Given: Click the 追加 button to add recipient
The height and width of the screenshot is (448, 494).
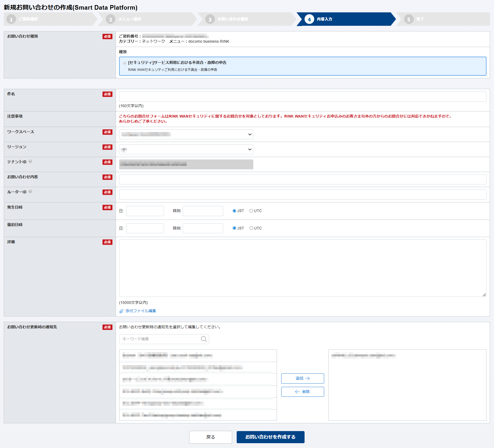Looking at the screenshot, I should [x=302, y=378].
